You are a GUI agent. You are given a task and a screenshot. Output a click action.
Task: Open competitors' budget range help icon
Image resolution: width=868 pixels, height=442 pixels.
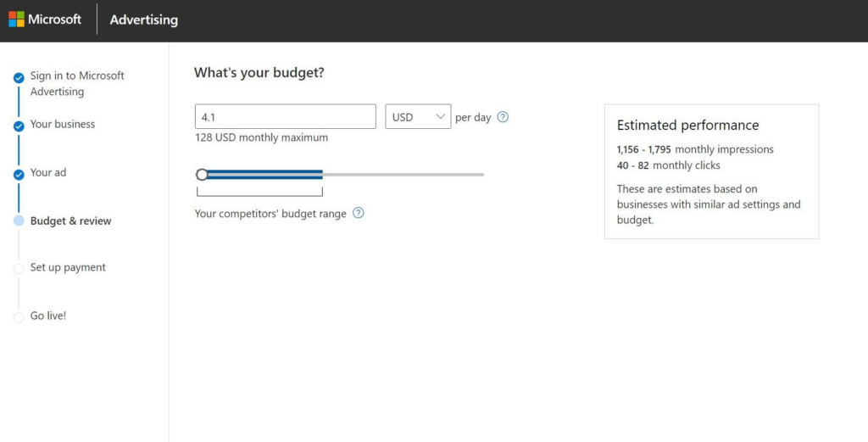pos(359,213)
